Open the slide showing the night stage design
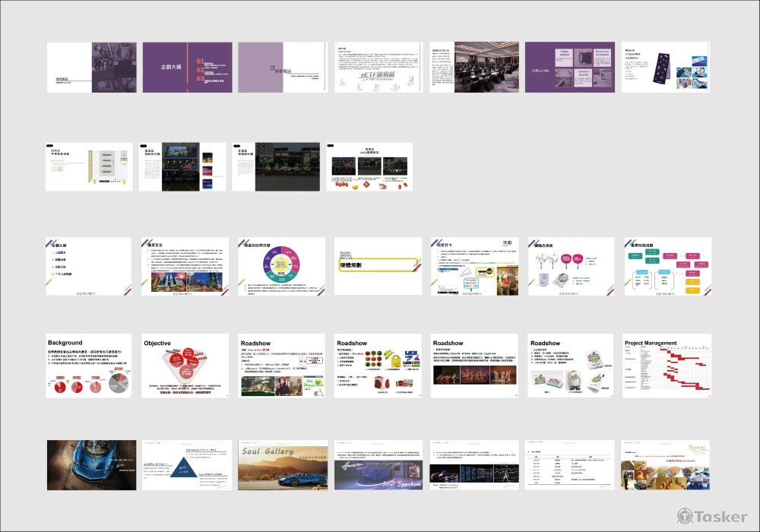 [182, 166]
